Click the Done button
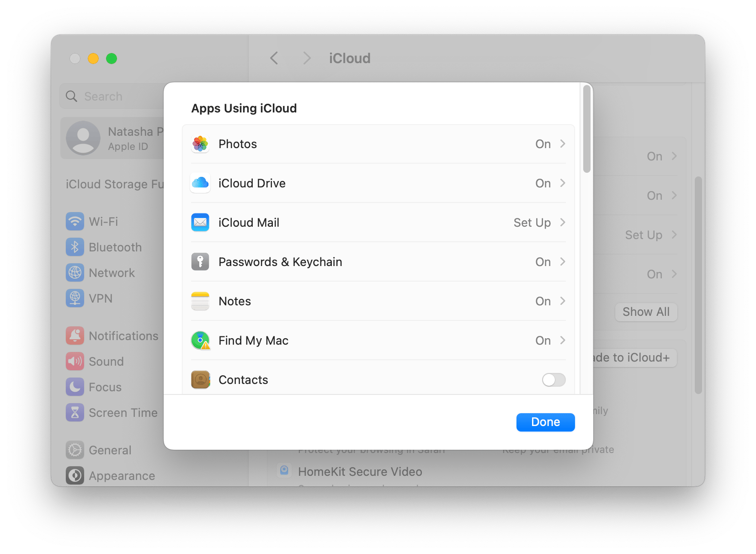 545,422
